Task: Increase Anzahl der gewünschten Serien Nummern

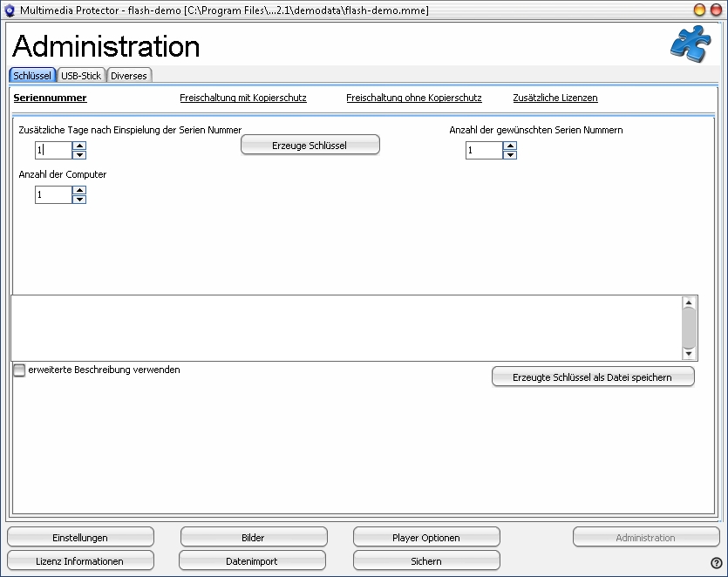Action: 510,146
